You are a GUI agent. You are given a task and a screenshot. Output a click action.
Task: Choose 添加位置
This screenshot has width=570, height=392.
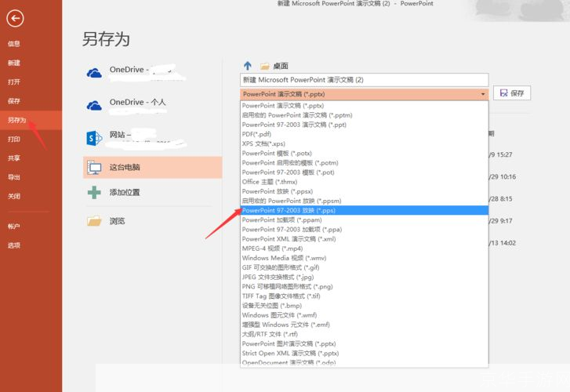153,192
